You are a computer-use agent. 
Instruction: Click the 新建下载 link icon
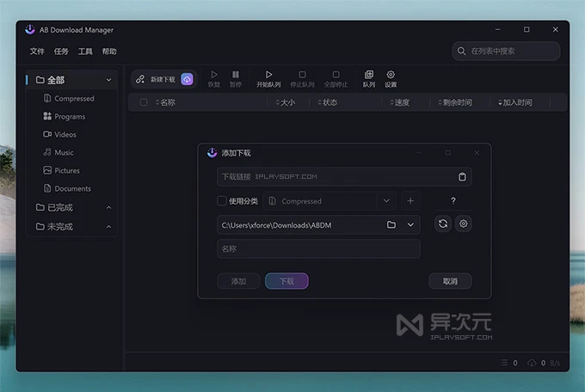click(140, 79)
